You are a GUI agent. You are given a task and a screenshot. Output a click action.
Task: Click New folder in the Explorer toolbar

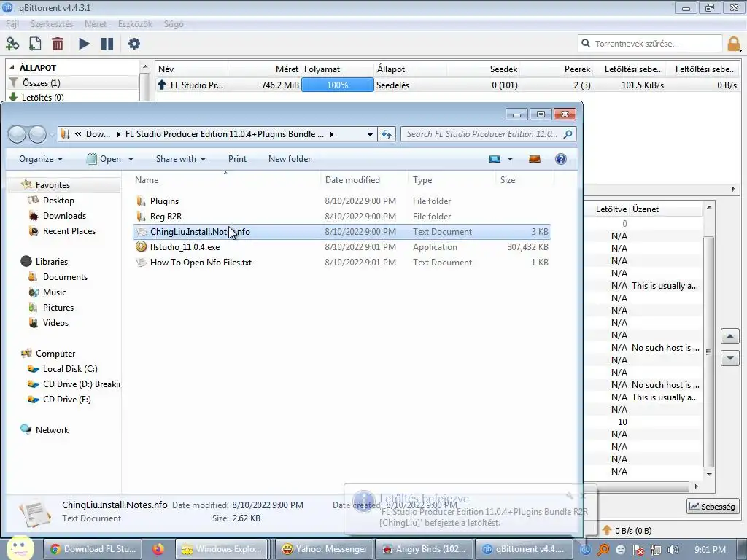click(290, 159)
